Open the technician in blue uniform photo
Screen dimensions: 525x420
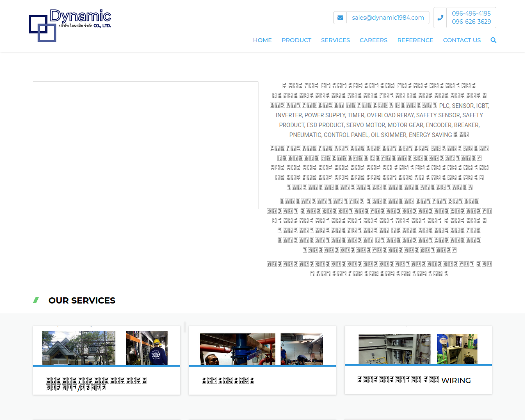coord(147,348)
